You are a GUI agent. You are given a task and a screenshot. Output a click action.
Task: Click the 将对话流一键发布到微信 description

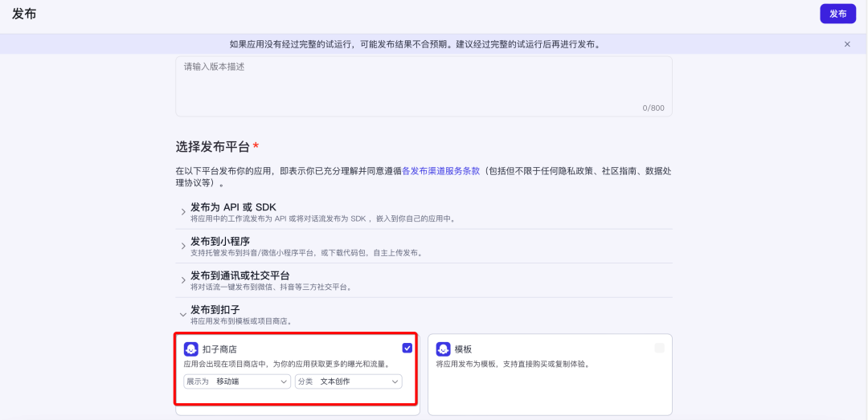coord(272,287)
